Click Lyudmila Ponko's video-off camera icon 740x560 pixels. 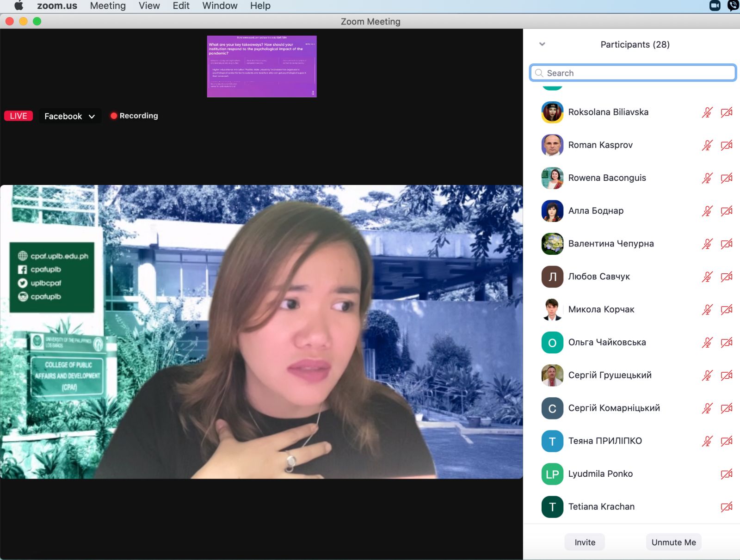726,474
